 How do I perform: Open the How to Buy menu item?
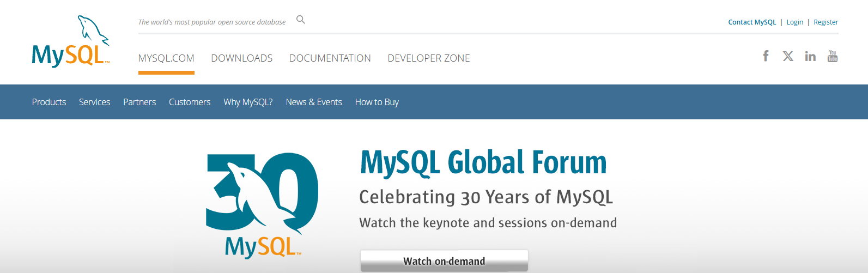[x=377, y=102]
